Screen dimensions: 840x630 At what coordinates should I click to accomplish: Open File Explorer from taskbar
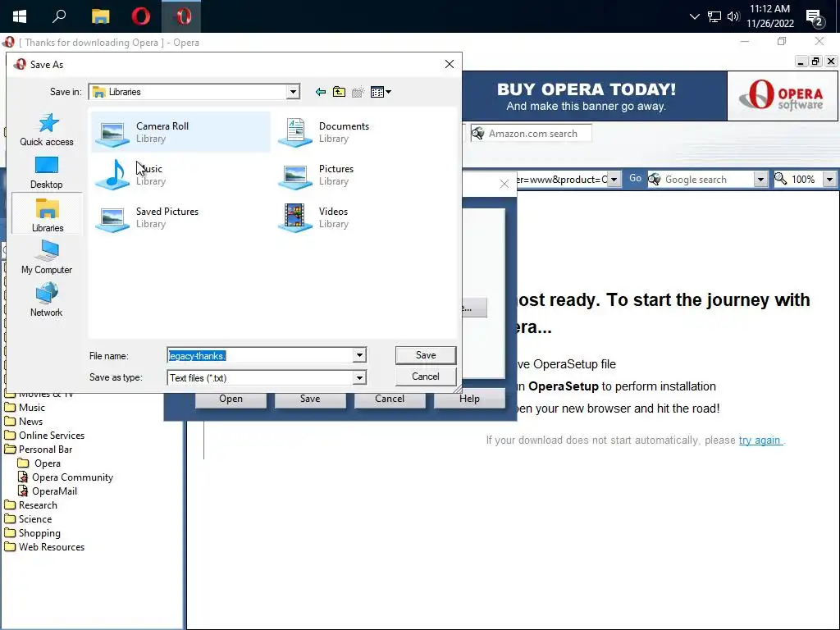(x=100, y=16)
